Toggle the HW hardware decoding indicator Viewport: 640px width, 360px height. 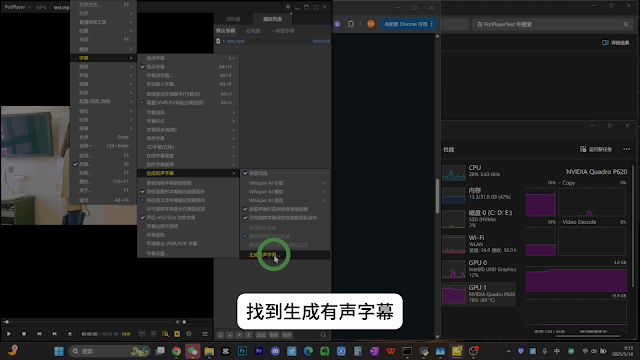(x=126, y=334)
